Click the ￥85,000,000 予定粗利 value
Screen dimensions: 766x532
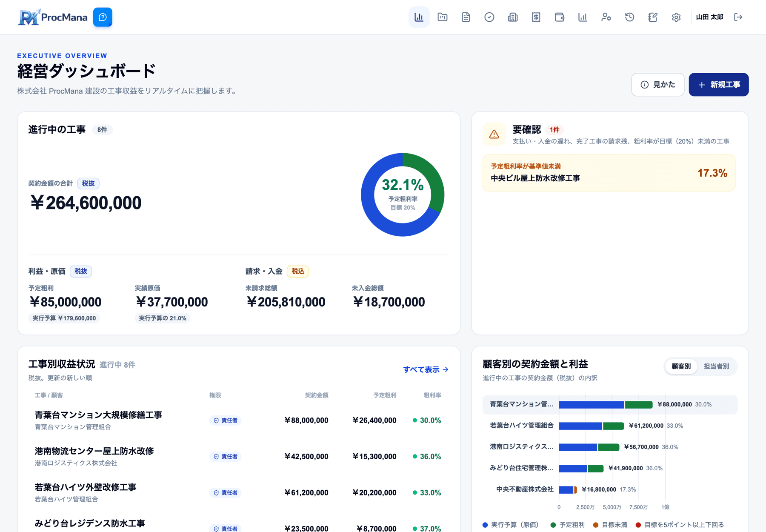coord(65,302)
